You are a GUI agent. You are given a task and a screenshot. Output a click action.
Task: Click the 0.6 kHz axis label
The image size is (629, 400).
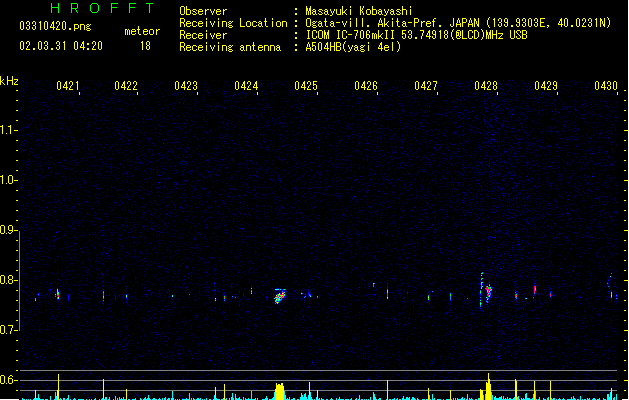[8, 380]
